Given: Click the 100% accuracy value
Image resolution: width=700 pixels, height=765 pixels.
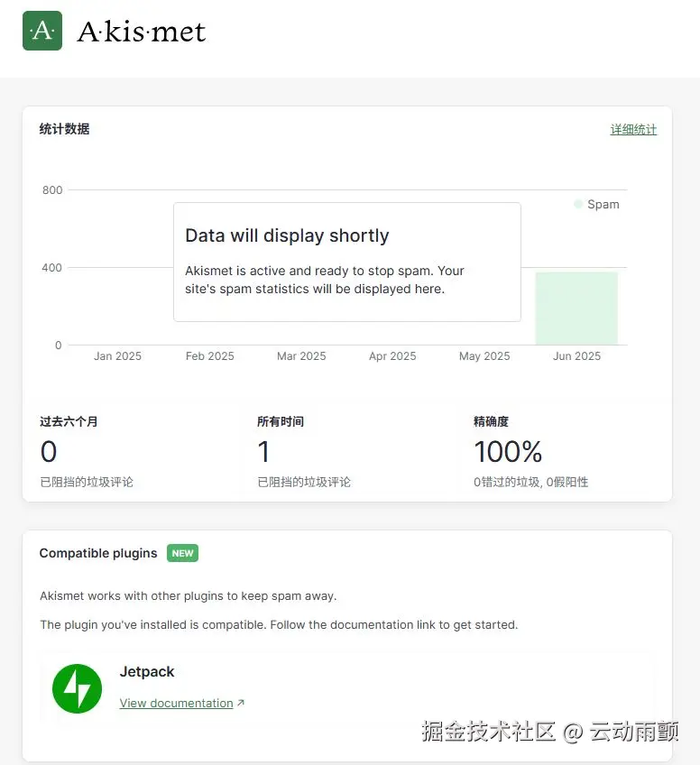Looking at the screenshot, I should 508,452.
